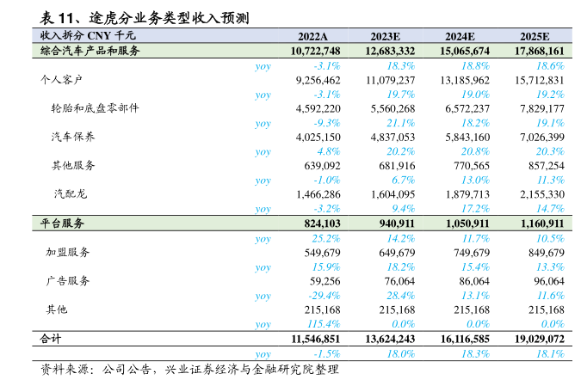Click the value 5,843,160

pos(467,138)
